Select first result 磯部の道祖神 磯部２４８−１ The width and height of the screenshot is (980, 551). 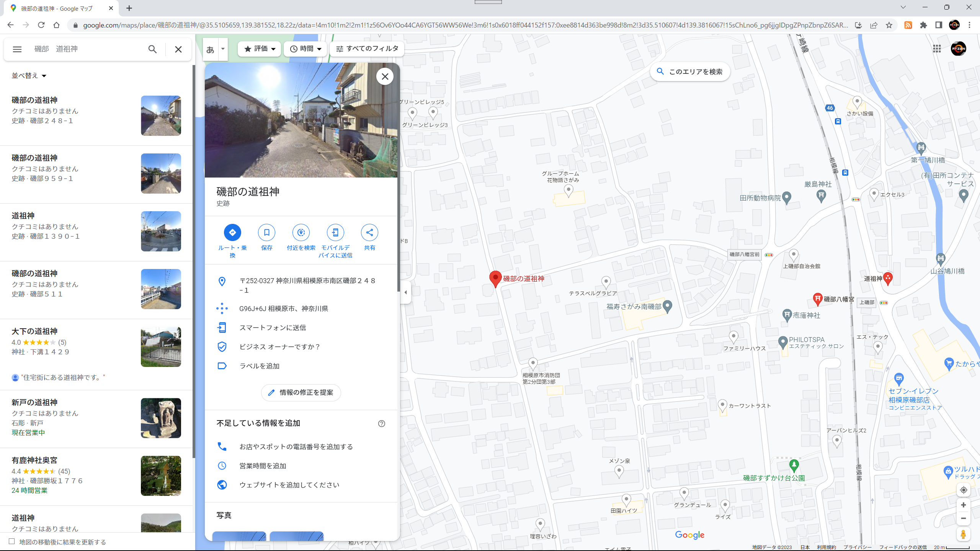point(96,116)
